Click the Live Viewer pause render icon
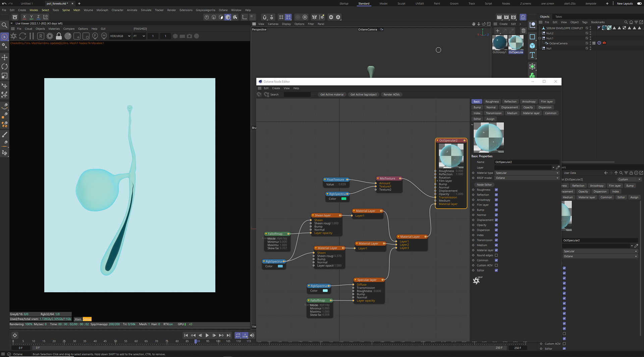Viewport: 644px width, 357px height. point(32,36)
